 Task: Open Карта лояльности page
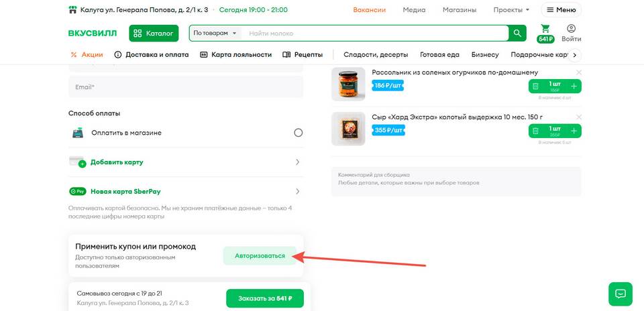point(241,54)
